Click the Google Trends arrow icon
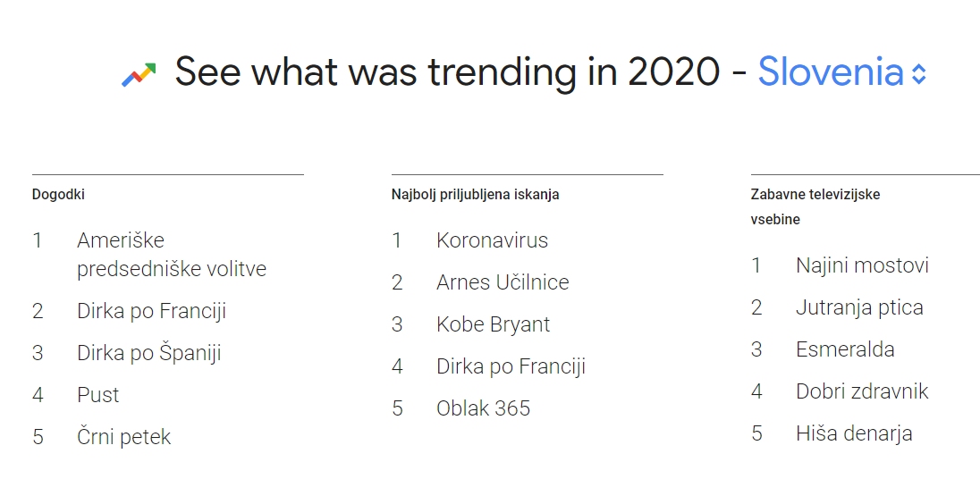Screen dimensions: 980x479 click(139, 74)
